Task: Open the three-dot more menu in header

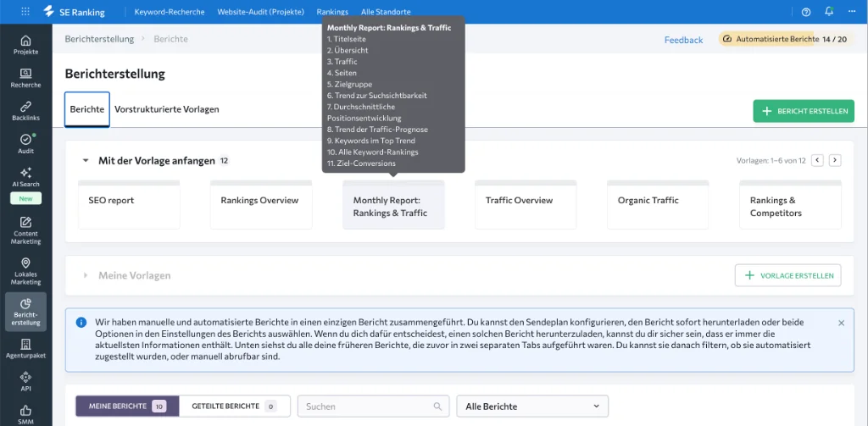Action: pos(851,12)
